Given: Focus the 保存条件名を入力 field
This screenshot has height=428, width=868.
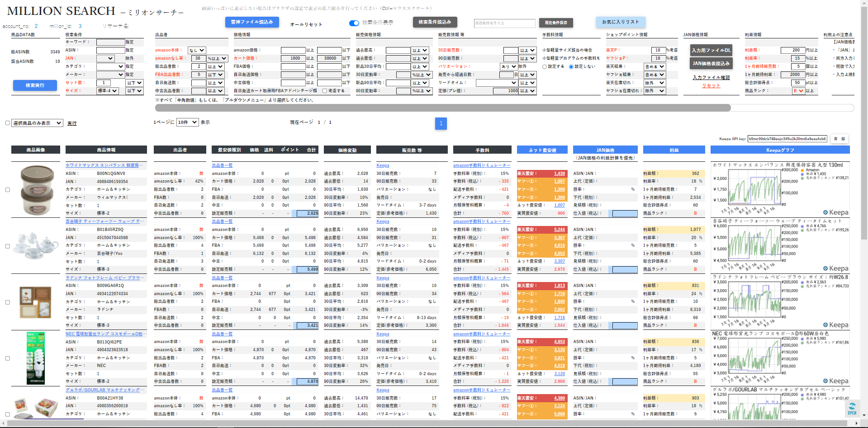Looking at the screenshot, I should coord(504,23).
